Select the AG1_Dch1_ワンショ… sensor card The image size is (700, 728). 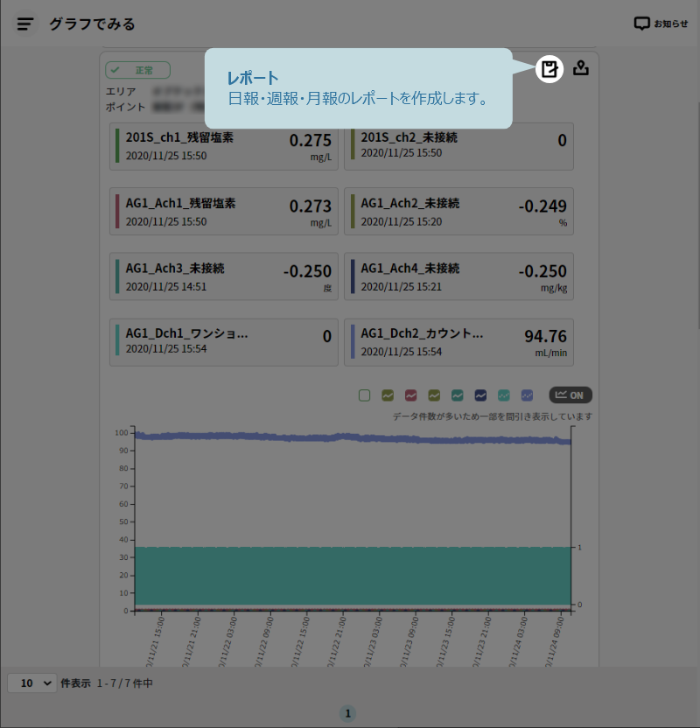click(x=224, y=342)
